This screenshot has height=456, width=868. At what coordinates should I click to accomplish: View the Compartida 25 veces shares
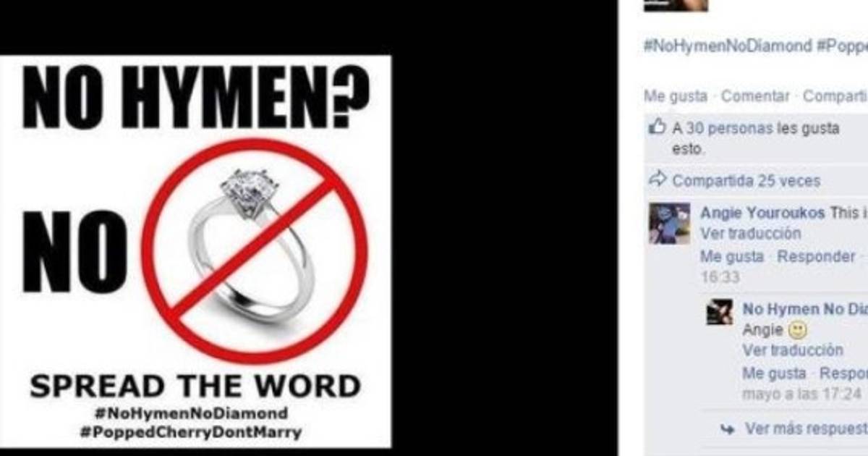[746, 180]
